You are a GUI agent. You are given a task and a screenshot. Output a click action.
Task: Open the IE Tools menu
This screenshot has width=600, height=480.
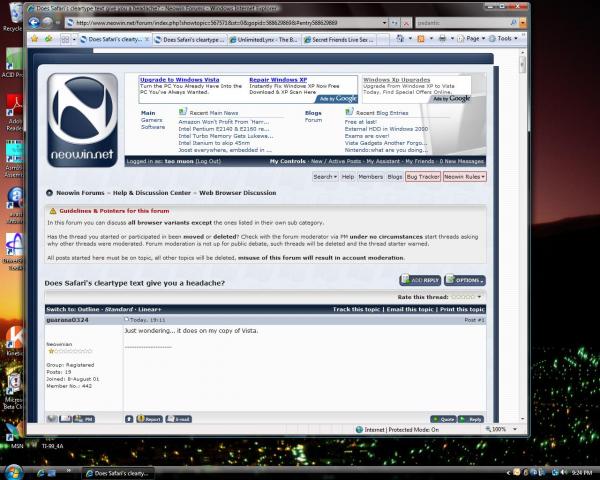pos(505,39)
